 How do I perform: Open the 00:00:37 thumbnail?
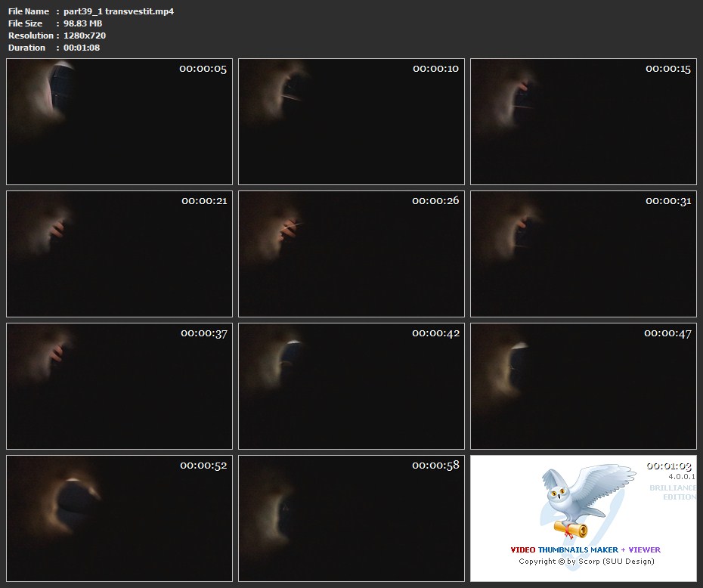click(119, 386)
